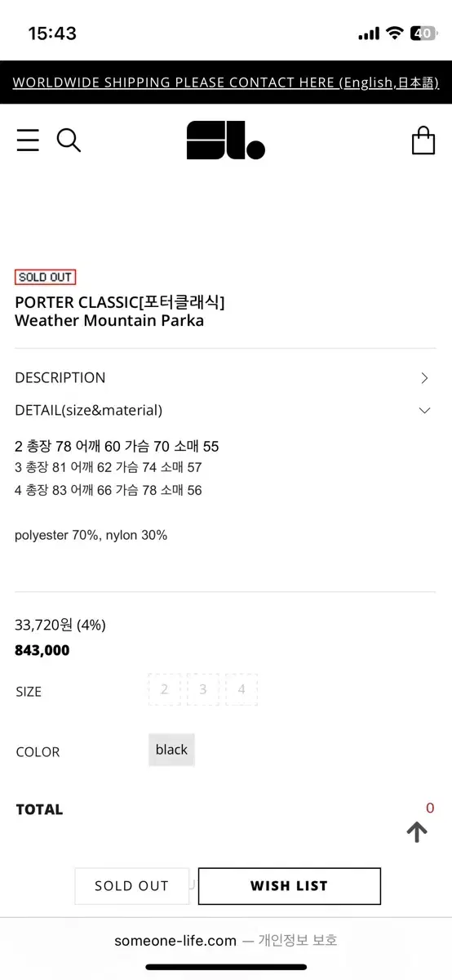Tap the Wi-Fi status icon
452x980 pixels.
(x=395, y=33)
